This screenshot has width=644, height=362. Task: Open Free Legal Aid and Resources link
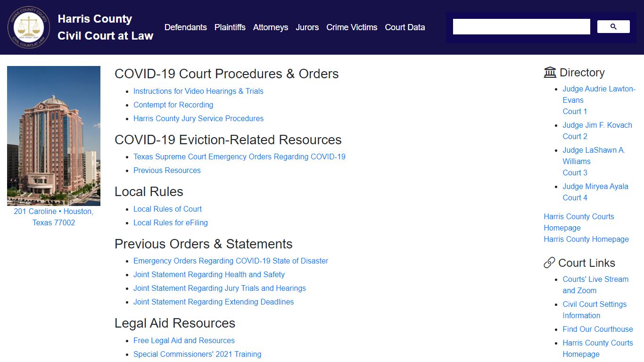[184, 340]
